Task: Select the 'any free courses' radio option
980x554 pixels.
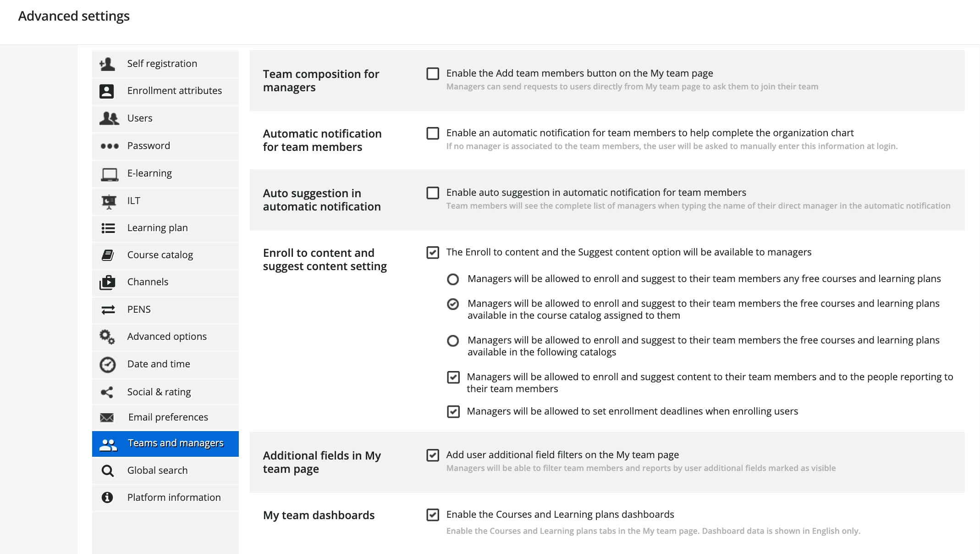Action: 453,279
